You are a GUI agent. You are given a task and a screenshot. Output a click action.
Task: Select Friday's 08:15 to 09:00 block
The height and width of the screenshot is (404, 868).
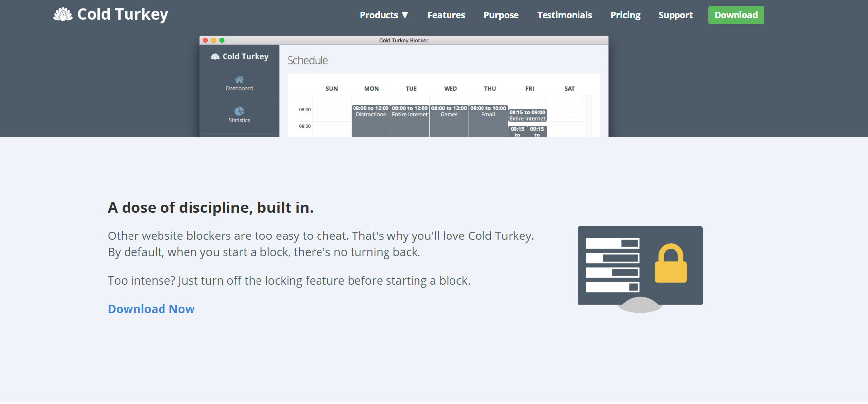(527, 116)
